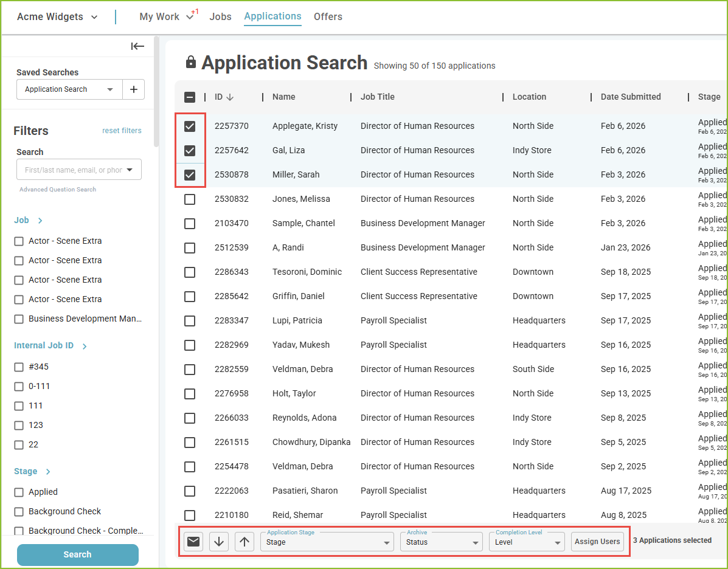Collapse the filters sidebar with the arrow icon
Screen dimensions: 728x569
tap(137, 46)
